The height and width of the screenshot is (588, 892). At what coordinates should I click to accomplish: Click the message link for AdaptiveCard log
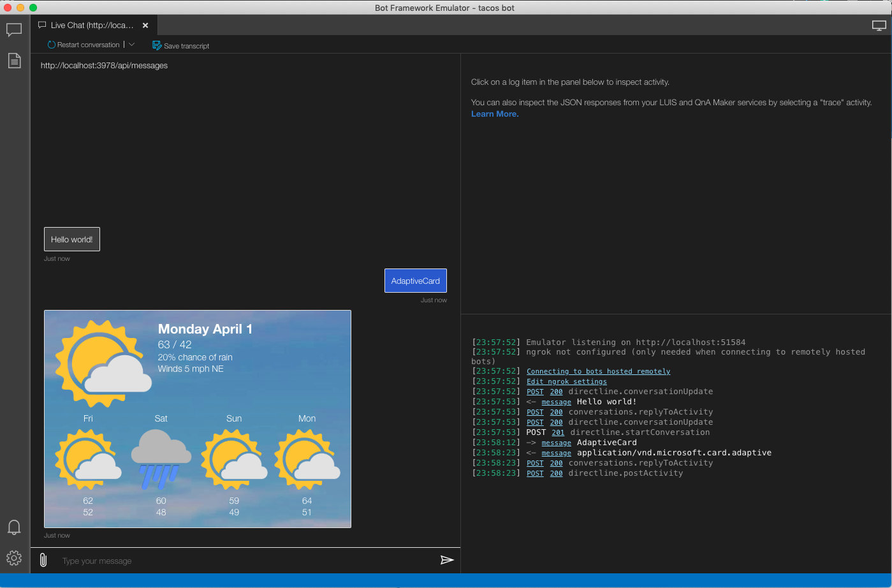click(556, 443)
